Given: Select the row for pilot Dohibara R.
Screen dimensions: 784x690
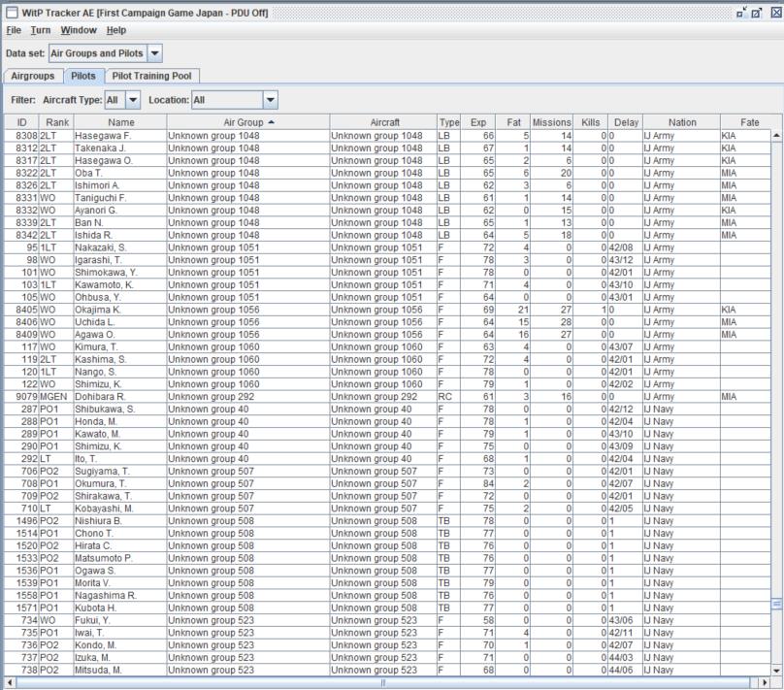Looking at the screenshot, I should [109, 396].
